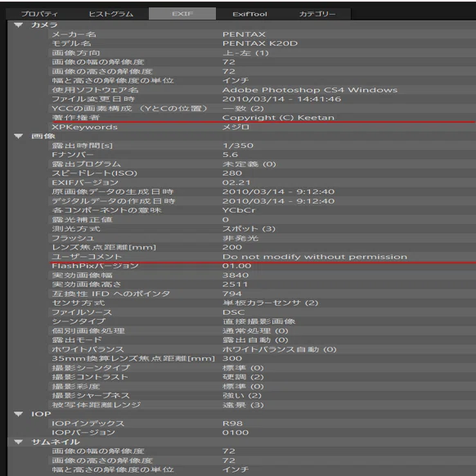The height and width of the screenshot is (476, 476).
Task: Select the 撮影シャープネス row label
Action: coord(91,395)
